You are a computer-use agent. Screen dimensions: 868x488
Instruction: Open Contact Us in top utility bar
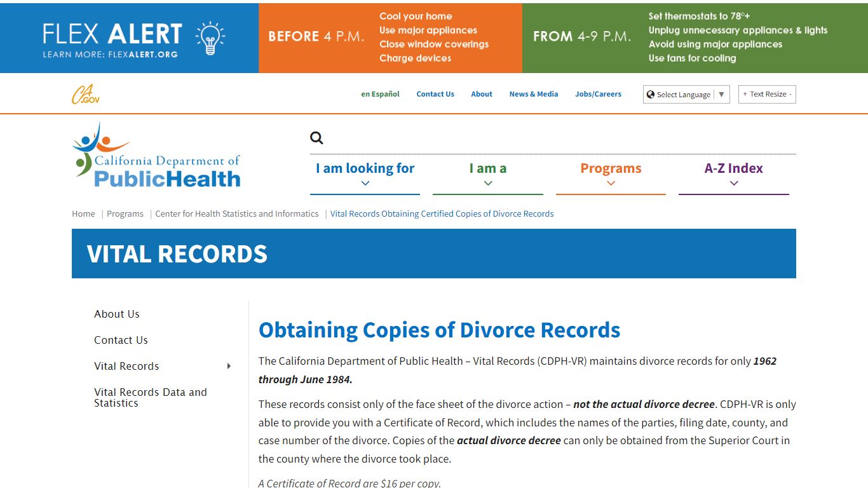pyautogui.click(x=435, y=94)
